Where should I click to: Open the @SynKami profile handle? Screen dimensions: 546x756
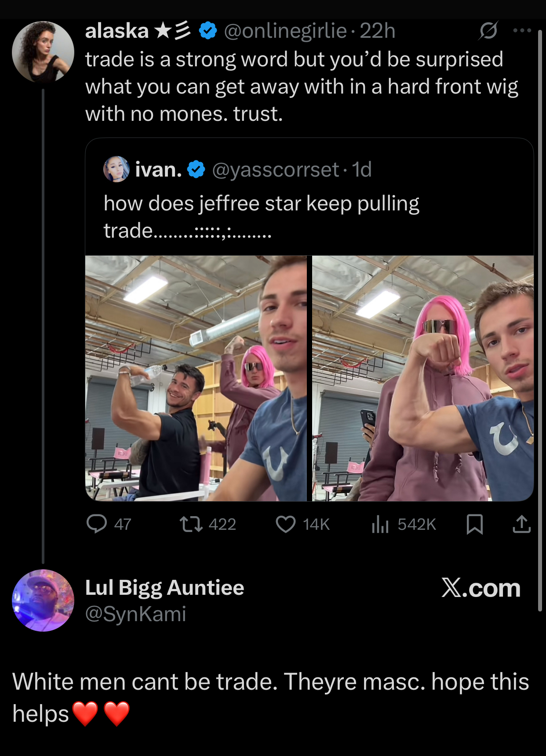[135, 614]
